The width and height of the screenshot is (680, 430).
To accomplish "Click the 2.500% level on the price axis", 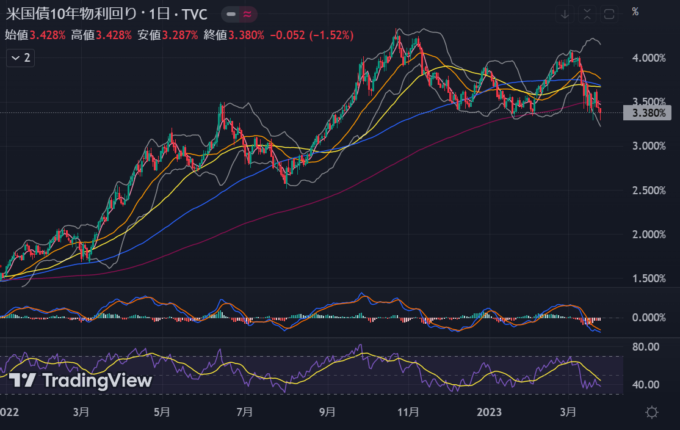I will click(649, 190).
